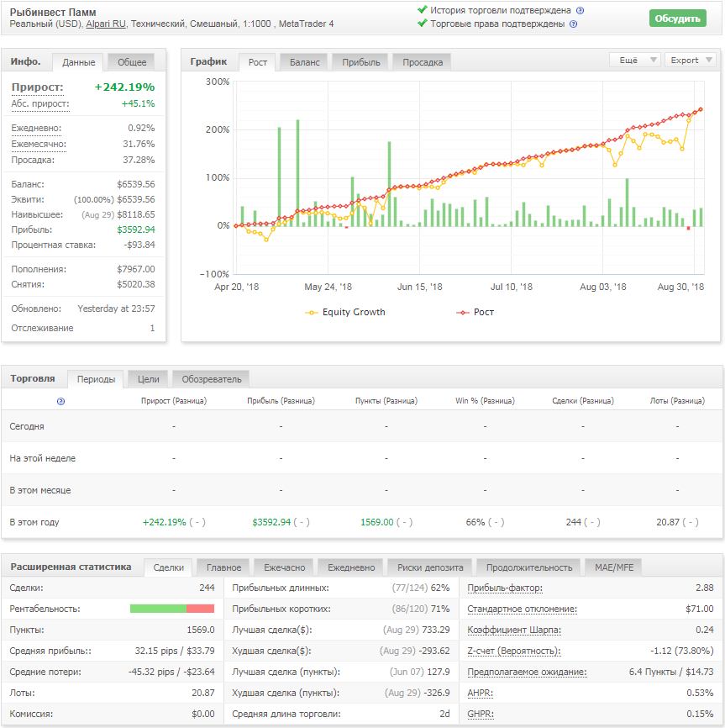Screen dimensions: 725x728
Task: Select the Просадка chart tab
Action: pos(423,62)
